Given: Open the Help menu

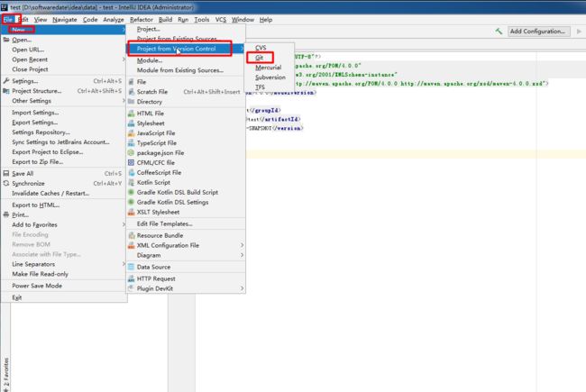Looking at the screenshot, I should coord(266,20).
